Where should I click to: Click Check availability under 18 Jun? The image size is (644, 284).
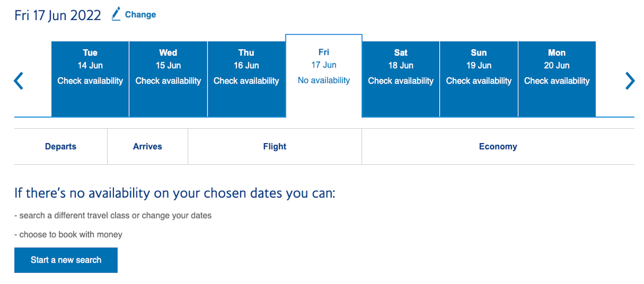click(401, 81)
